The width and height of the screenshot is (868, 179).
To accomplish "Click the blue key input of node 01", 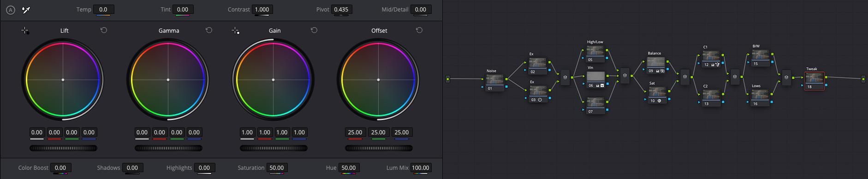I will coord(482,87).
